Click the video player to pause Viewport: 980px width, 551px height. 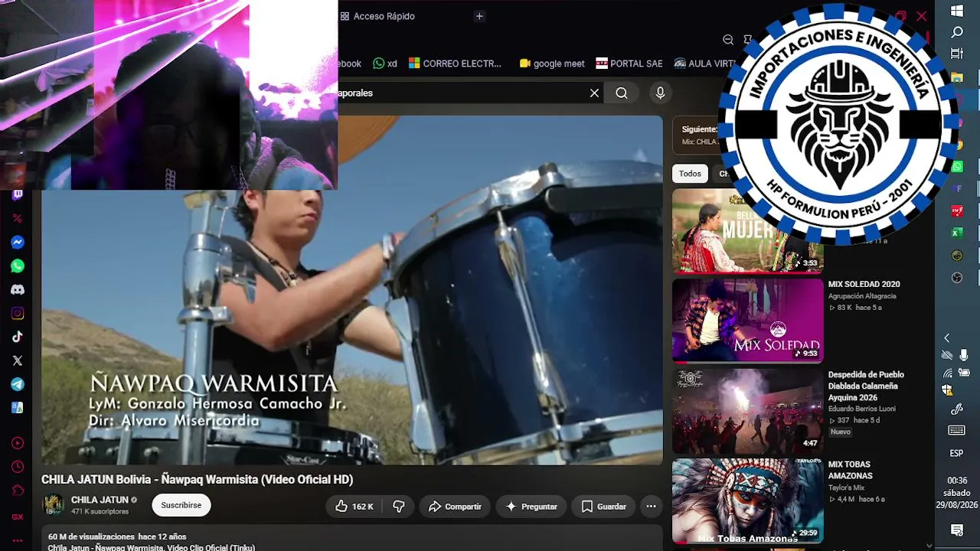(351, 291)
